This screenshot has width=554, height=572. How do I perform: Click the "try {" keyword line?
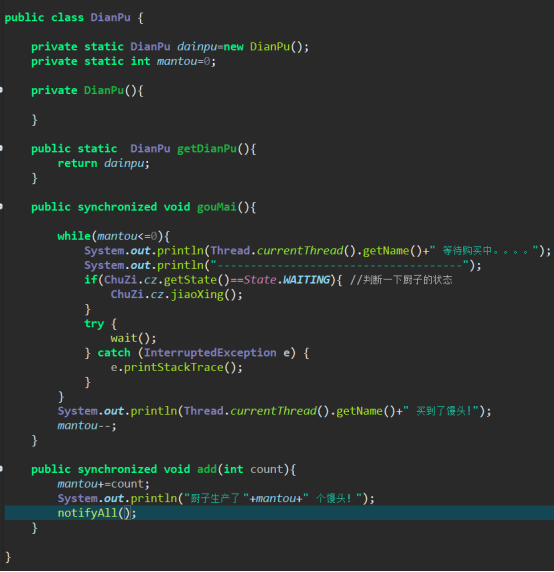coord(100,324)
